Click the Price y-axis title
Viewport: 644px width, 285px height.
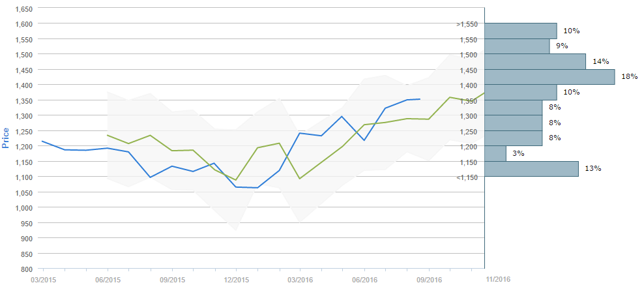pyautogui.click(x=7, y=138)
